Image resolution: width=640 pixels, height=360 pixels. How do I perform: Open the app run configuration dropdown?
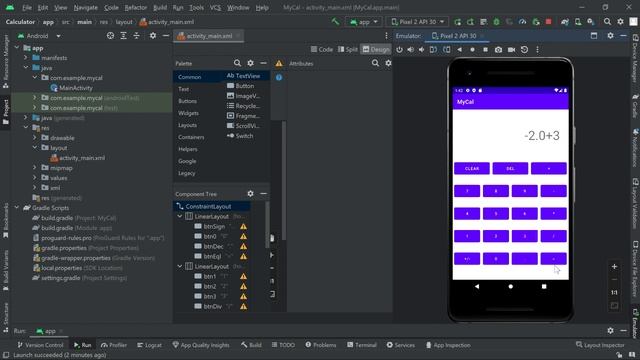[x=363, y=22]
